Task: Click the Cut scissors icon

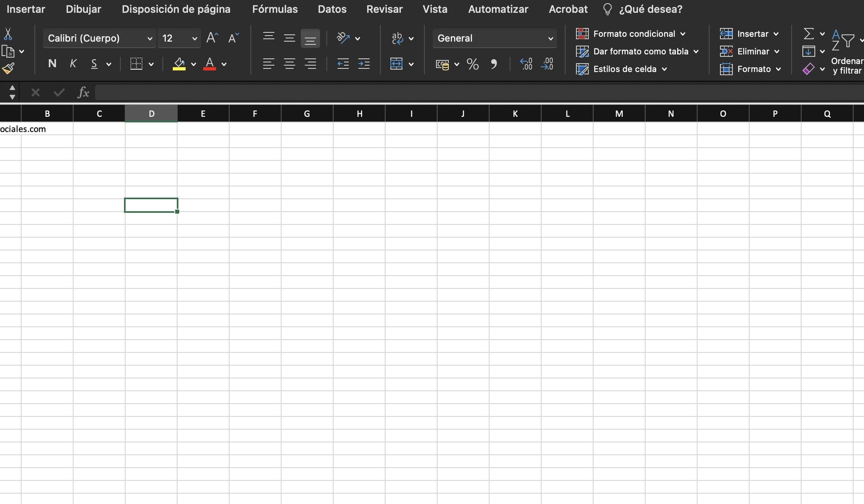Action: pos(8,34)
